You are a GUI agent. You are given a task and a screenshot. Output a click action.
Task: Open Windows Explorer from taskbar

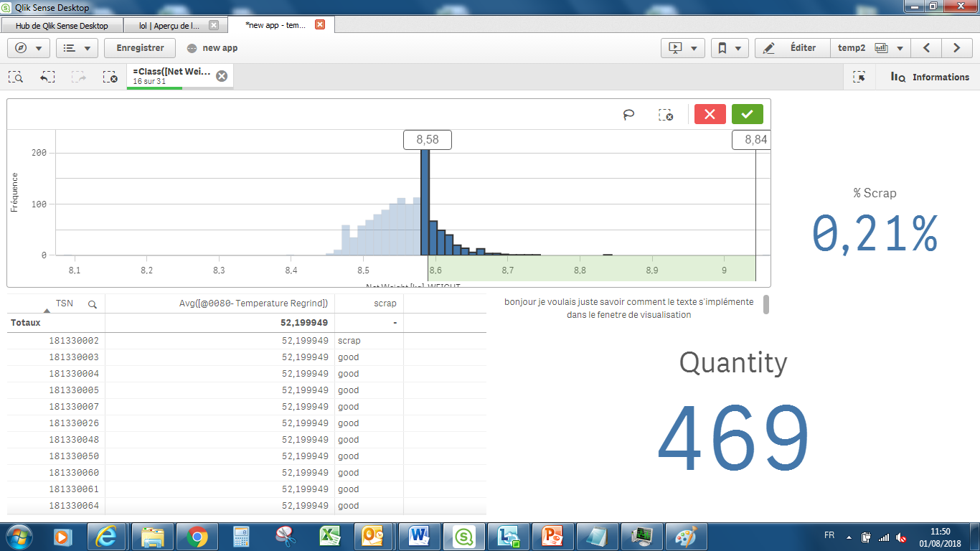(x=152, y=536)
